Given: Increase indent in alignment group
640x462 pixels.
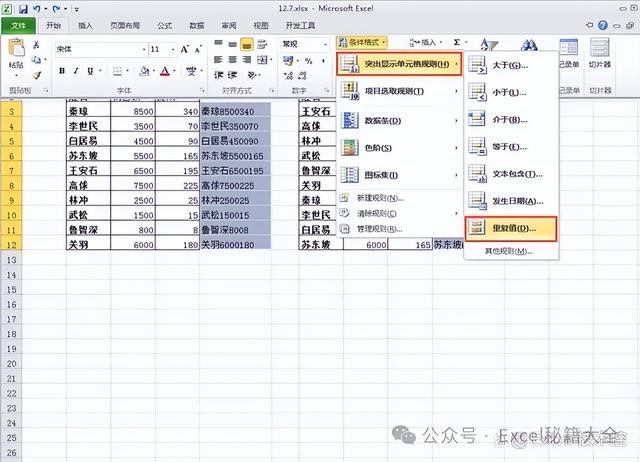Looking at the screenshot, I should 232,75.
